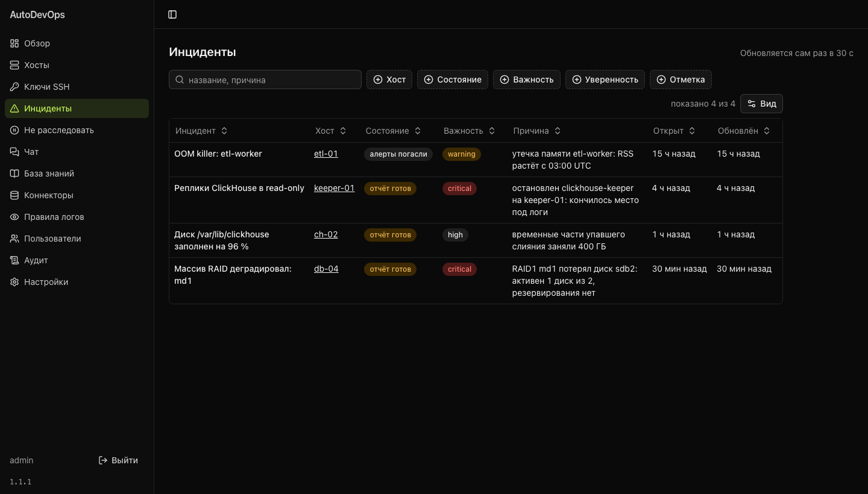
Task: Open Не расследовать list
Action: (x=77, y=130)
